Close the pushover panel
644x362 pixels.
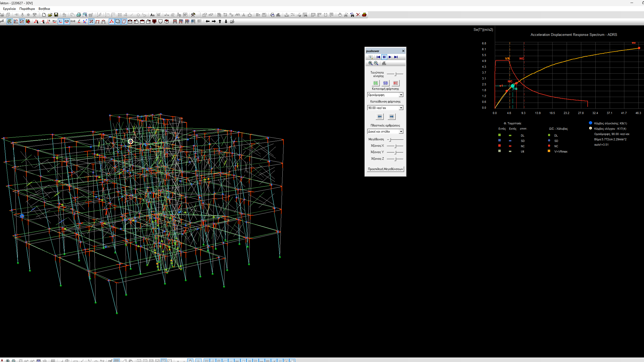pyautogui.click(x=403, y=51)
